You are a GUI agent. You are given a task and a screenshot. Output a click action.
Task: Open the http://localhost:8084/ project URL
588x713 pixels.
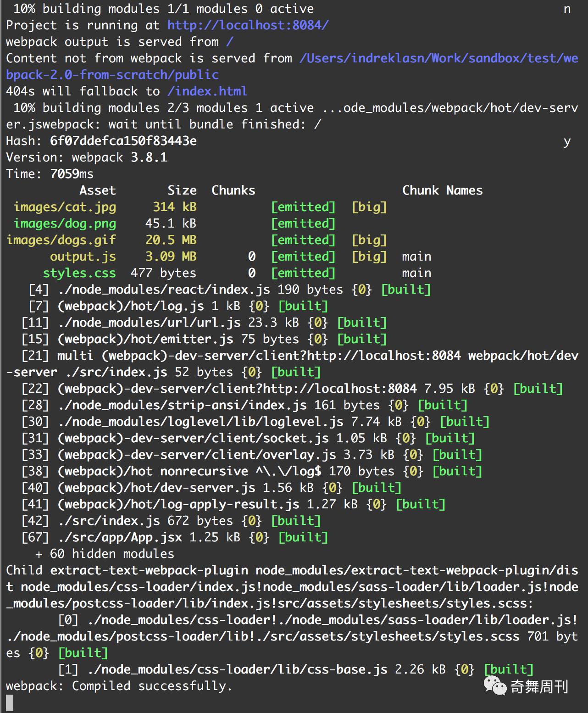[x=248, y=25]
